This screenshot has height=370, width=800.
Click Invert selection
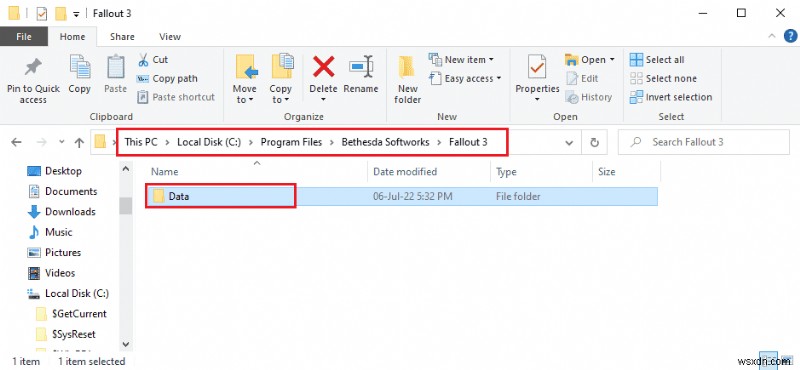point(671,97)
